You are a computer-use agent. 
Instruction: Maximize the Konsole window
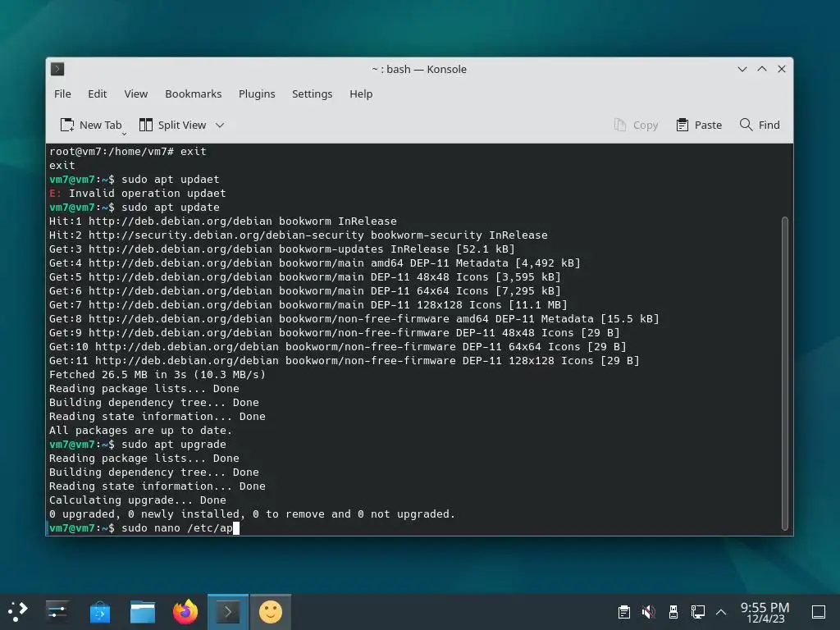click(762, 69)
